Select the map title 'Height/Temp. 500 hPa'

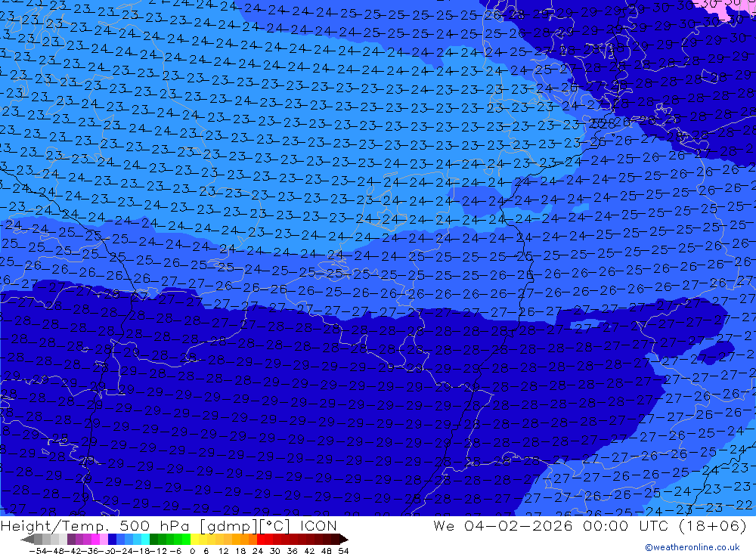pos(97,526)
